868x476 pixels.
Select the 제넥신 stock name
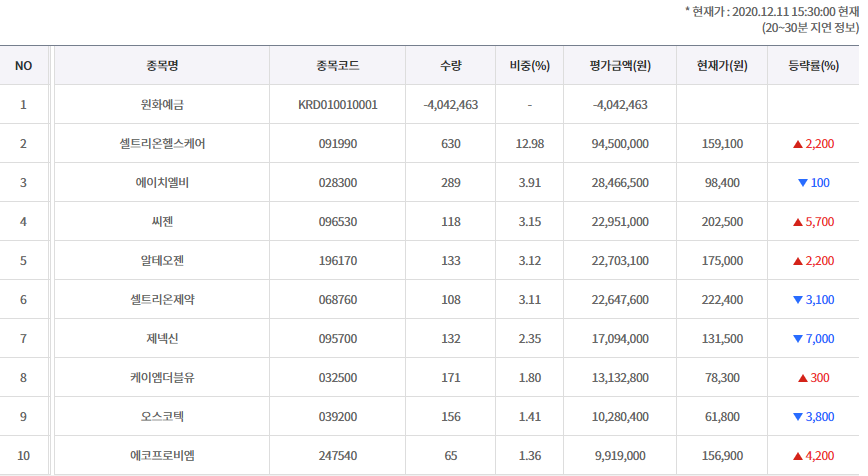click(162, 339)
